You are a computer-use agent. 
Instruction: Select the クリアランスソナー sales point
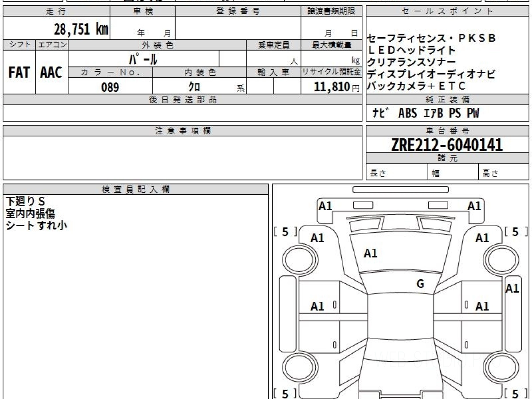point(411,62)
